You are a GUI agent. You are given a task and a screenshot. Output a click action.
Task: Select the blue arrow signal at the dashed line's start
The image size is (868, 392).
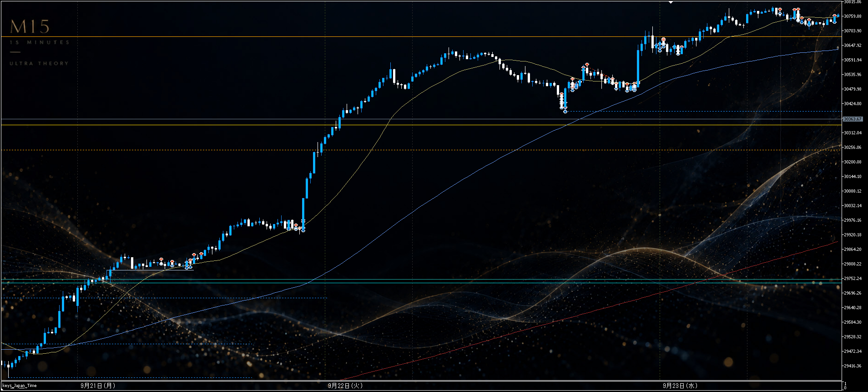pyautogui.click(x=565, y=111)
